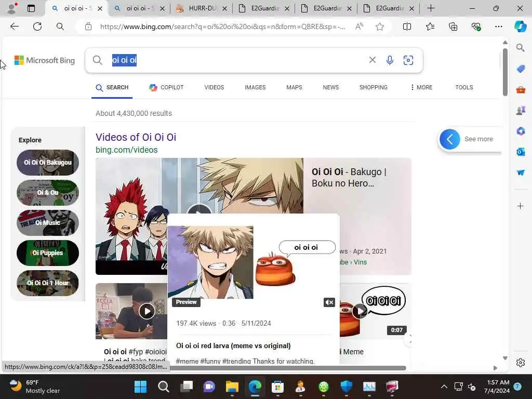This screenshot has height=399, width=532.
Task: Open the bing.com/videos link
Action: pyautogui.click(x=127, y=150)
